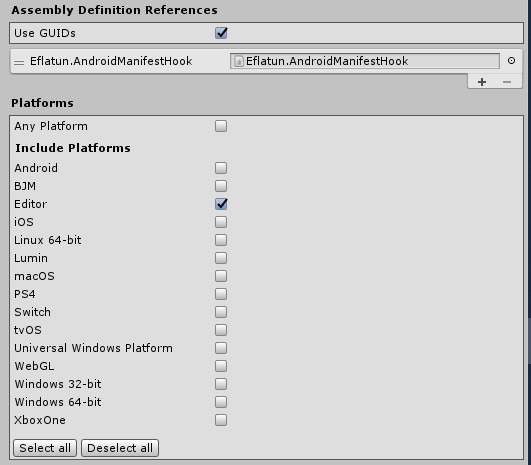Remove the selected assembly definition reference
This screenshot has height=465, width=531.
pyautogui.click(x=507, y=82)
